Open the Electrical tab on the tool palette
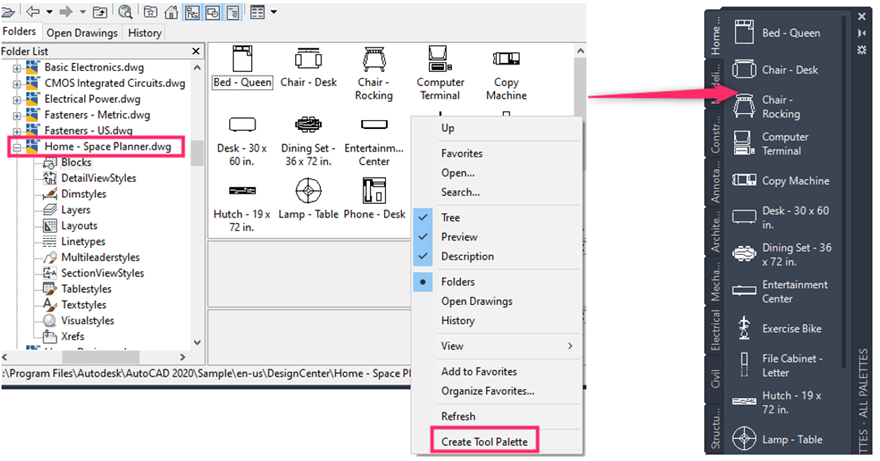This screenshot has width=880, height=461. click(x=715, y=330)
